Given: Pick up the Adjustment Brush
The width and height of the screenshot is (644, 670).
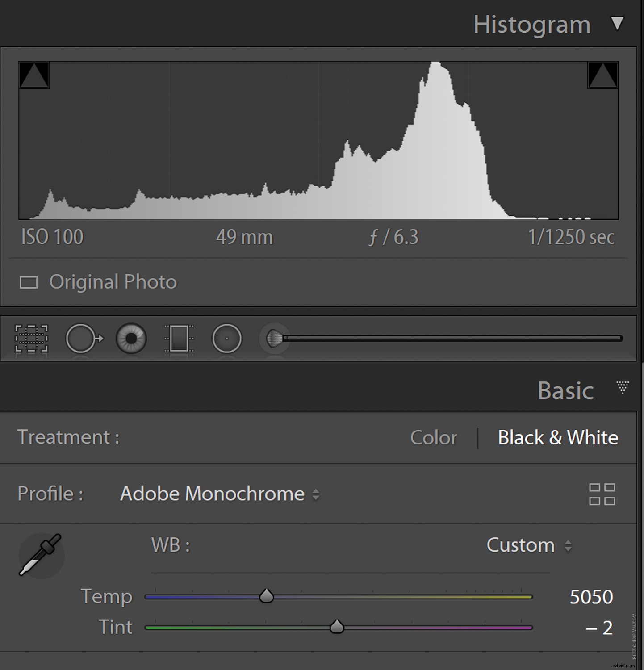Looking at the screenshot, I should 274,339.
